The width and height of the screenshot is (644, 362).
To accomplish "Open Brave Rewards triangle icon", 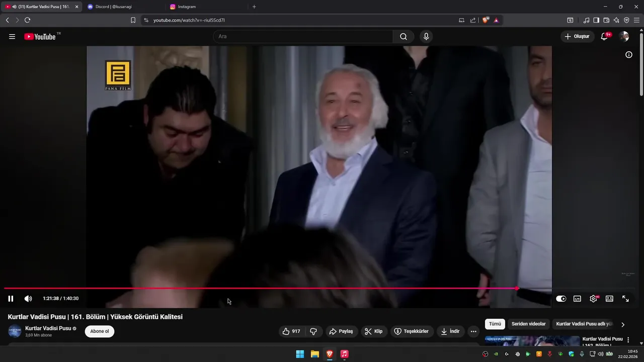I will click(x=496, y=20).
